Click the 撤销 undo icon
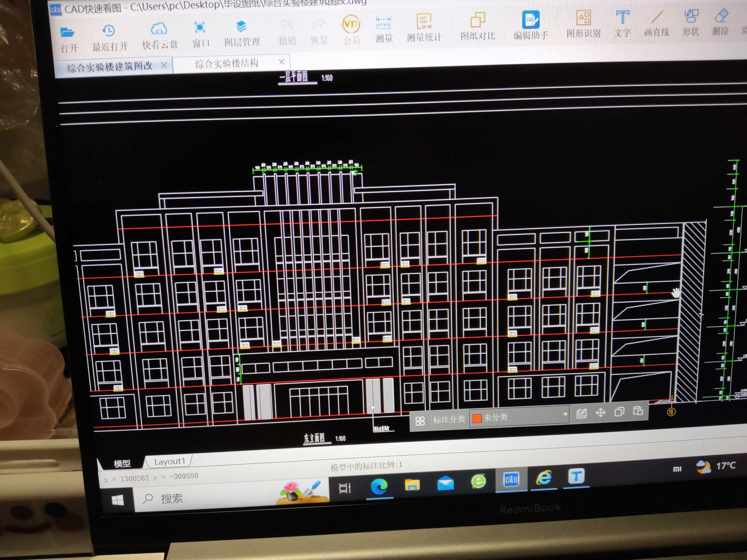This screenshot has height=560, width=747. pyautogui.click(x=287, y=32)
